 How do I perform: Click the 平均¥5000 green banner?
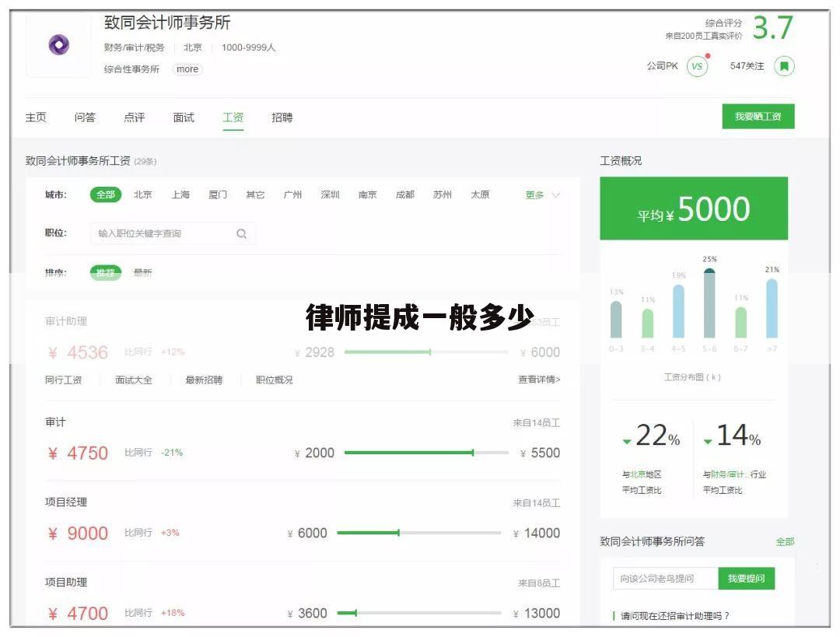tap(694, 208)
